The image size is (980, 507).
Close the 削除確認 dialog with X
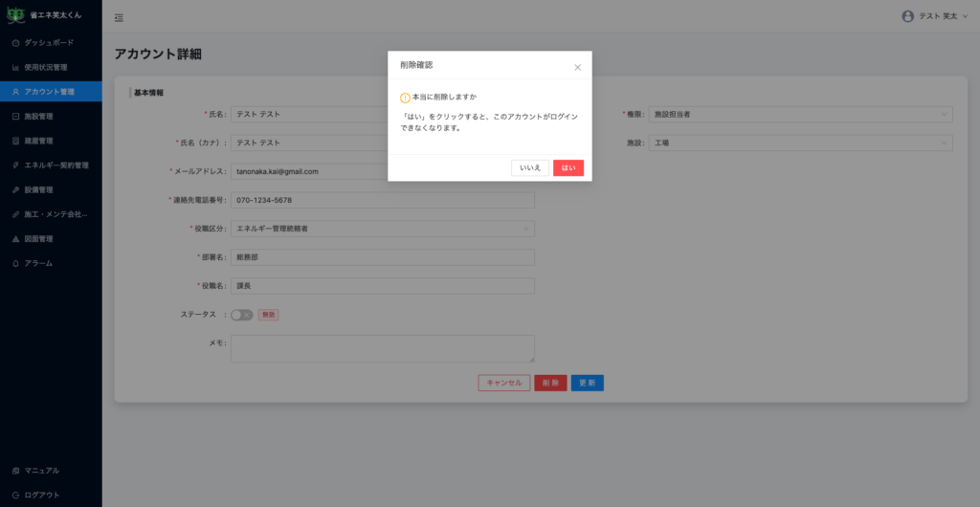click(x=577, y=67)
